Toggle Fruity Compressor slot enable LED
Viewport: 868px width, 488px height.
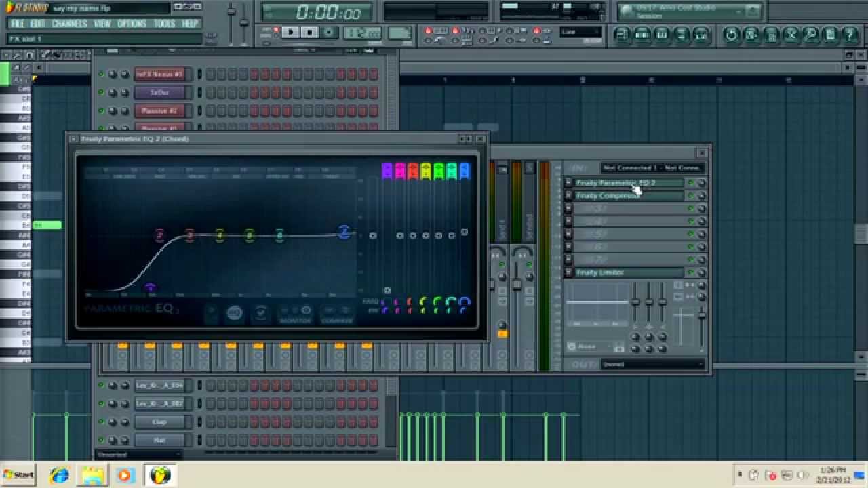tap(690, 196)
